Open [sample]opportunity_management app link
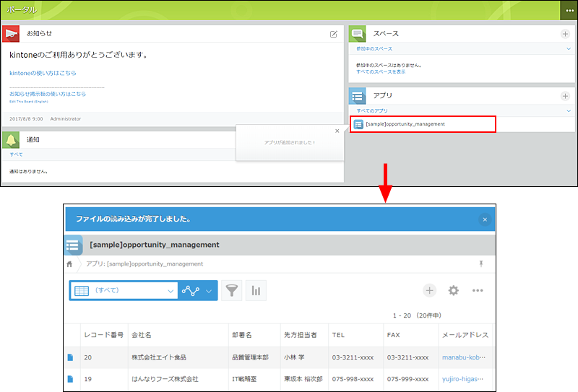578x392 pixels. tap(405, 124)
